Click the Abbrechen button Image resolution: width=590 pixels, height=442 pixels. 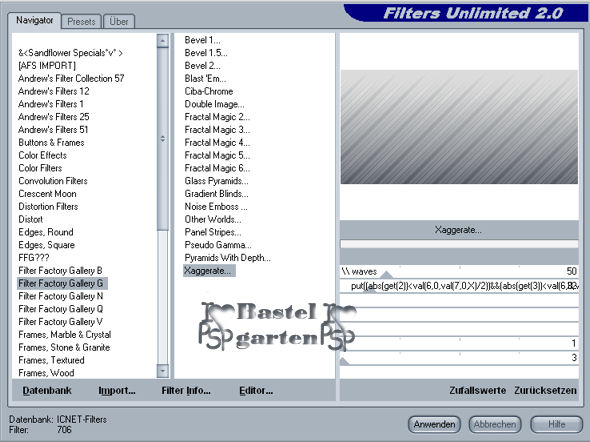[495, 424]
